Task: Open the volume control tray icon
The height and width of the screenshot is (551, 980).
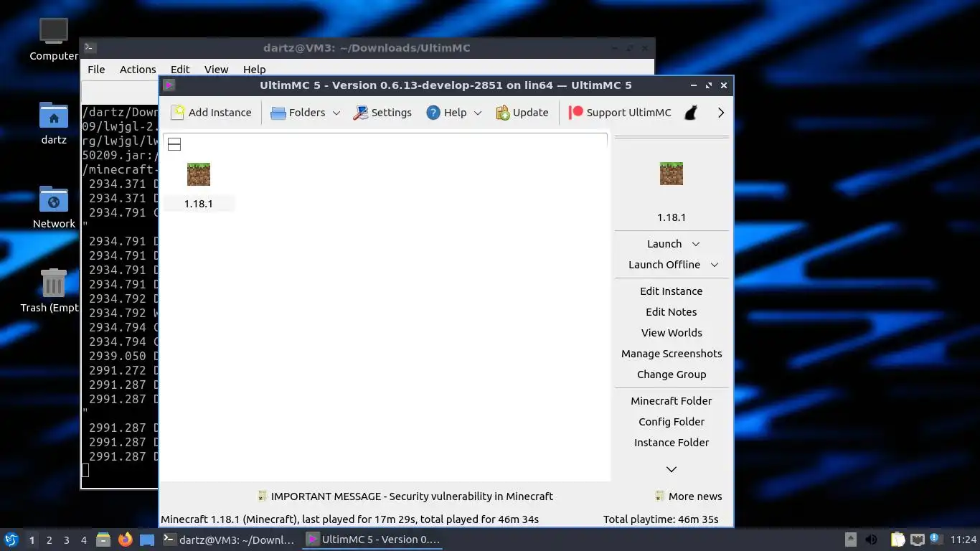Action: pos(872,540)
